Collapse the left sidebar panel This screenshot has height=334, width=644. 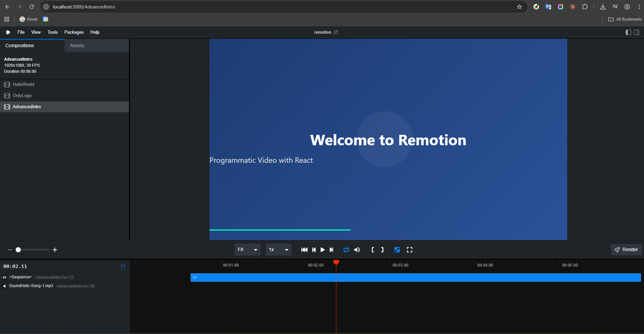coord(628,32)
